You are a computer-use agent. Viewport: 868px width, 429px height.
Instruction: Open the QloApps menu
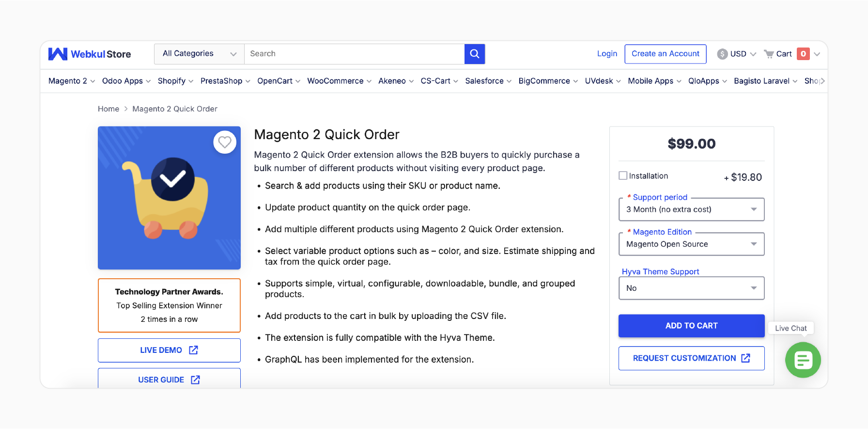click(x=707, y=81)
